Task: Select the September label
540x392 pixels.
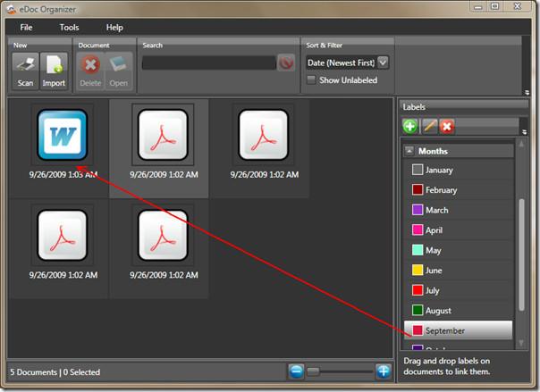Action: [458, 330]
